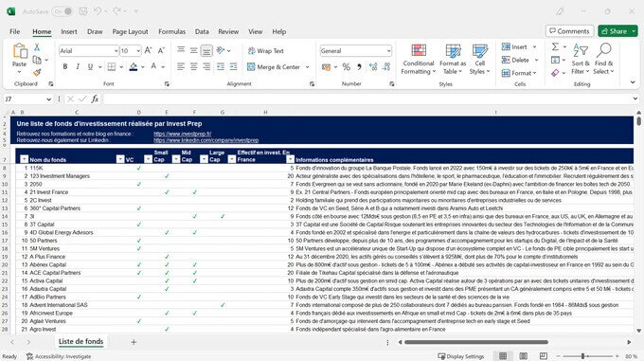Screen dimensions: 644x361
Task: Click the Borders icon
Action: (112, 66)
